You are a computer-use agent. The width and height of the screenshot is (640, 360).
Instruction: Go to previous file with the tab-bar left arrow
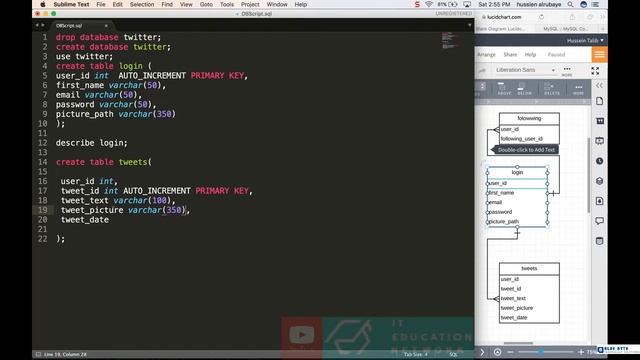[x=37, y=25]
